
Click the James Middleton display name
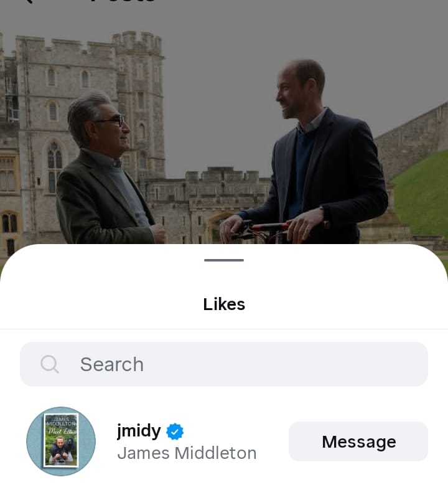(x=187, y=453)
